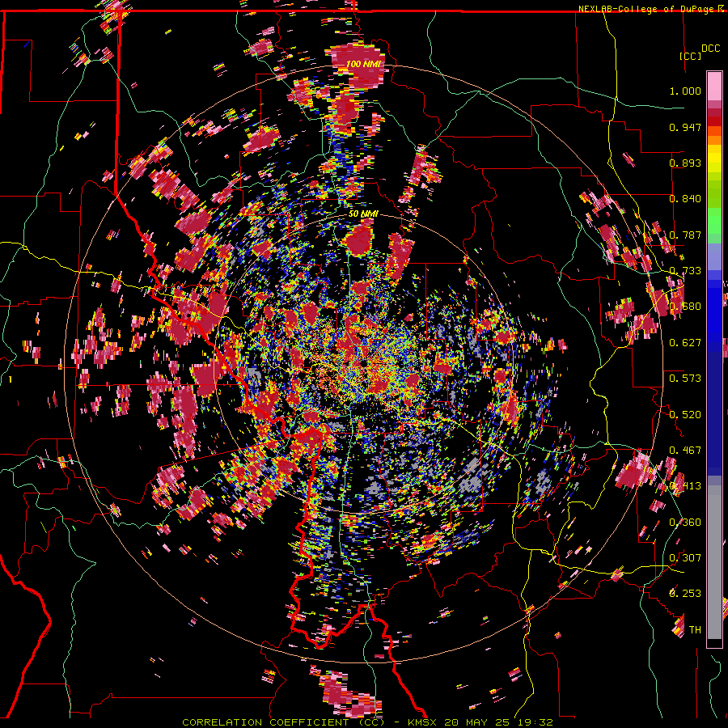
Task: Click the TH threshold label
Action: coord(695,630)
